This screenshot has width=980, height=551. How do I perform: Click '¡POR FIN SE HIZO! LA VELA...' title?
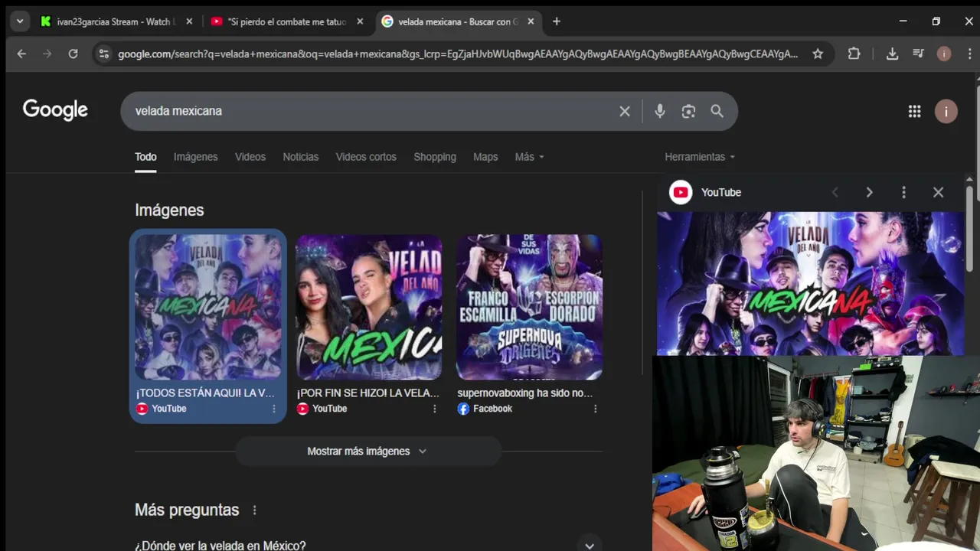click(x=368, y=393)
